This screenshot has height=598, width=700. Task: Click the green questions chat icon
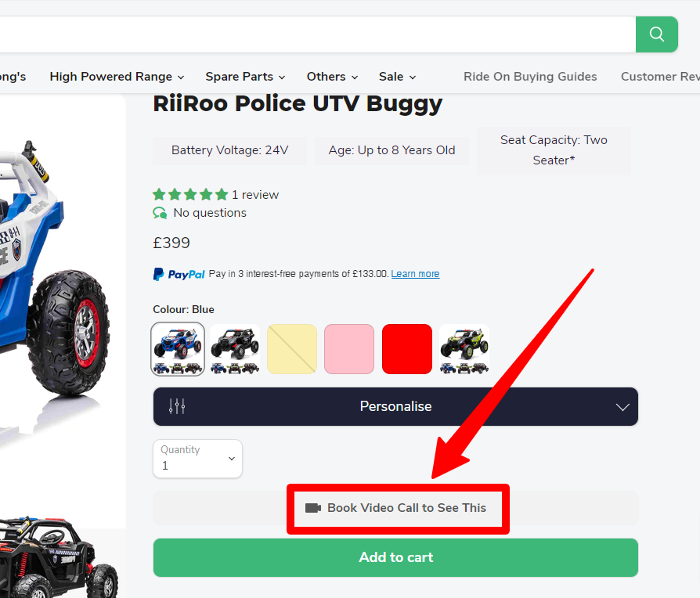[x=160, y=213]
